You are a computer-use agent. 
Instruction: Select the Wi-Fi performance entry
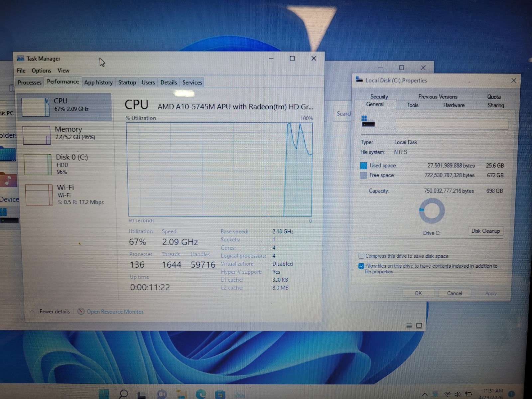click(x=67, y=195)
